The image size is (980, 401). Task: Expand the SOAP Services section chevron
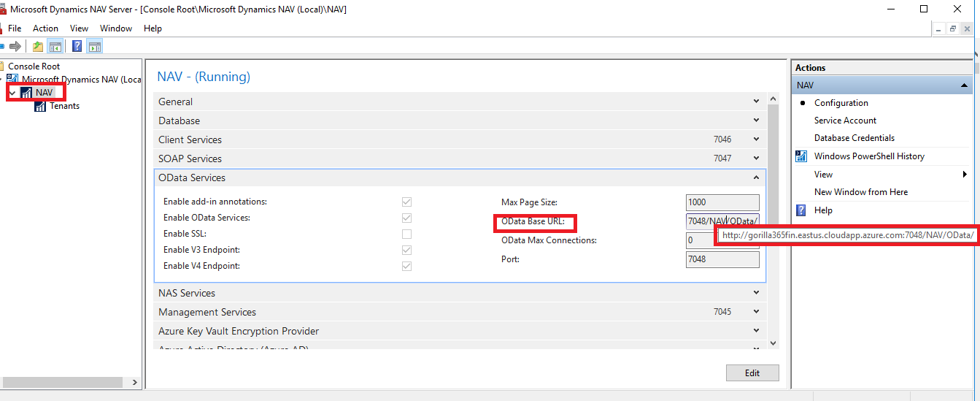coord(756,159)
